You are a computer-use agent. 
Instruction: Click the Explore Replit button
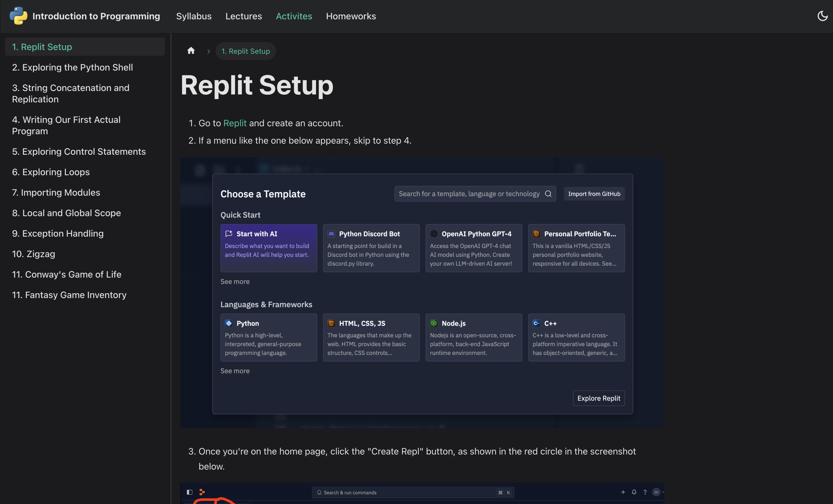click(599, 398)
